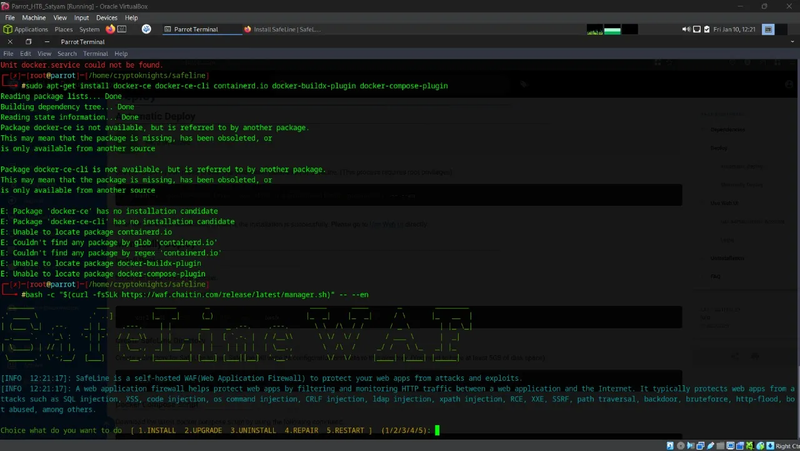
Task: Open the terminal Edit menu
Action: 26,54
